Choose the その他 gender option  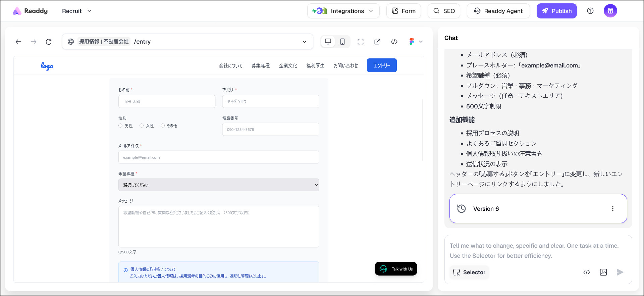pyautogui.click(x=163, y=126)
